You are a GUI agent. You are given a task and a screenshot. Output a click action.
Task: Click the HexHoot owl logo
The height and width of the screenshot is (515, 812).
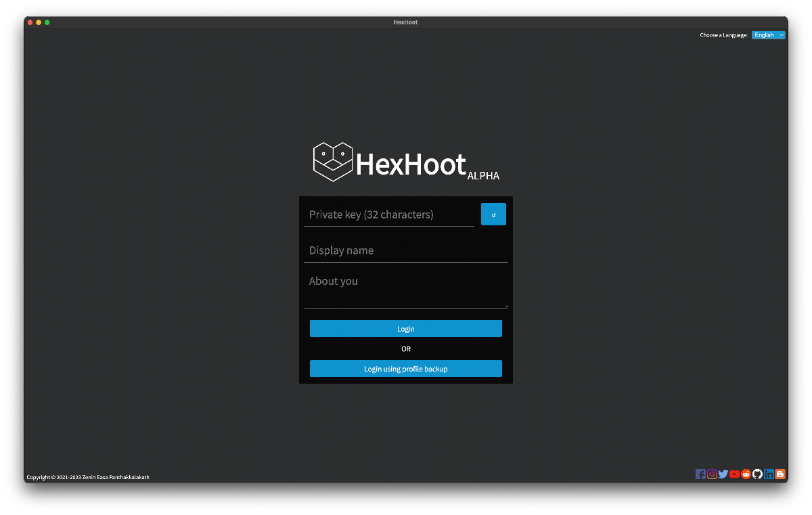(x=334, y=162)
